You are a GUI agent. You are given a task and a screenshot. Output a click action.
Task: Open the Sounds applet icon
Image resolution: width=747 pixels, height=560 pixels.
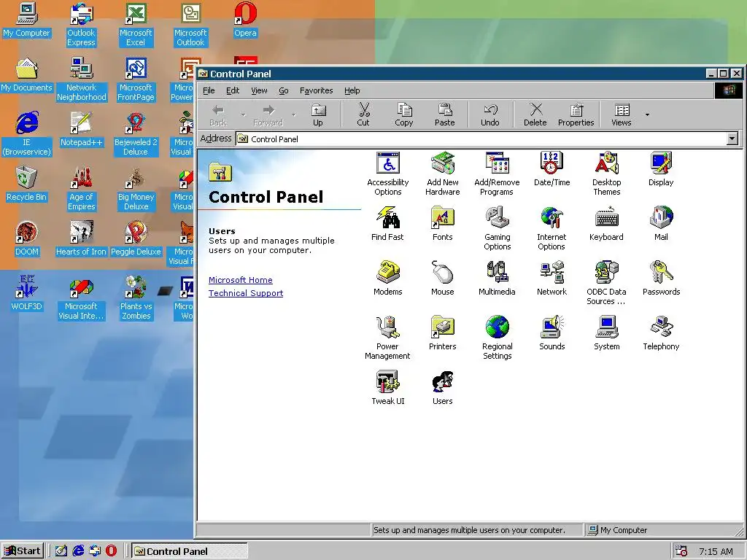[x=551, y=327]
